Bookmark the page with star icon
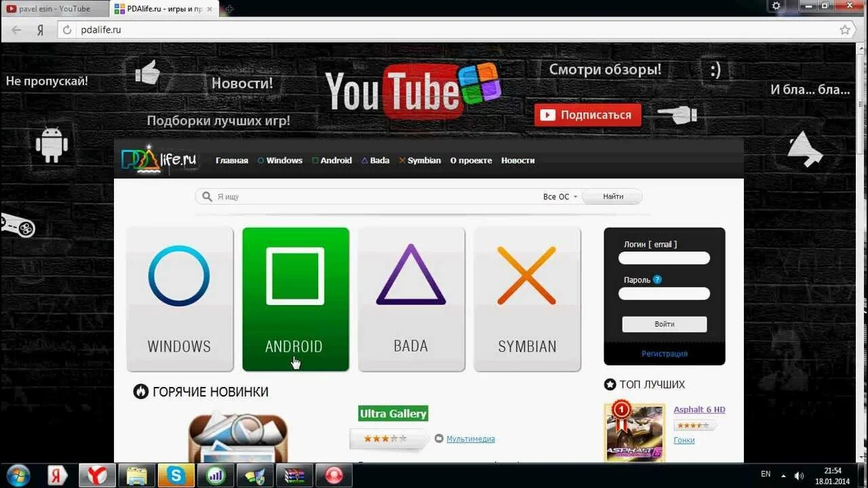The image size is (868, 488). [845, 30]
